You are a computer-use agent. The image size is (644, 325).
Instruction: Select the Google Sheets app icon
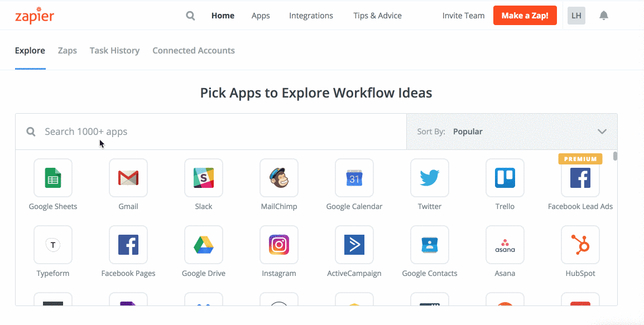[x=53, y=178]
